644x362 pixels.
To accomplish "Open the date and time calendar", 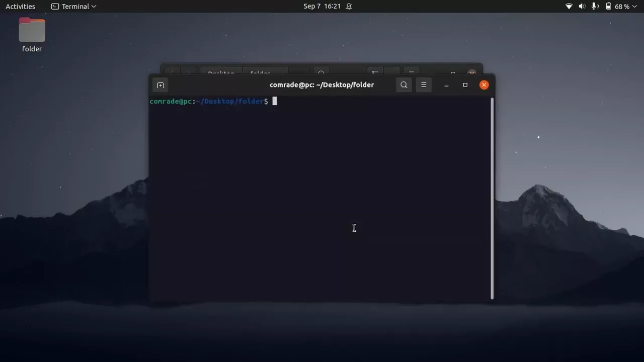I will click(x=322, y=6).
